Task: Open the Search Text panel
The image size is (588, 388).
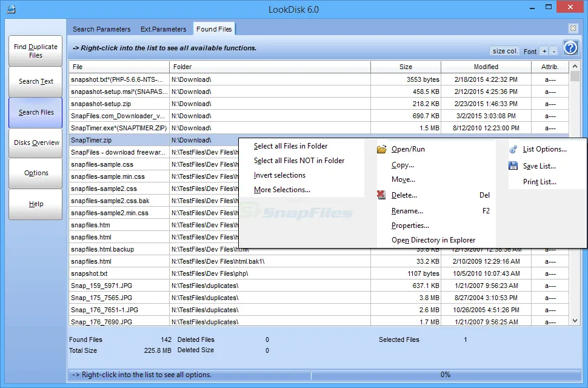Action: point(36,81)
